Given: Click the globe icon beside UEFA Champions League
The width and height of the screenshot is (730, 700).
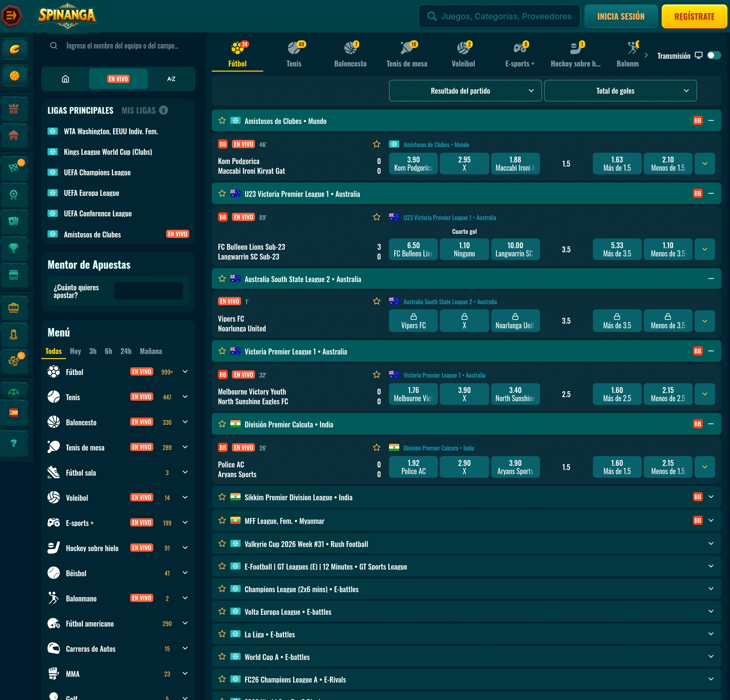Looking at the screenshot, I should click(x=53, y=172).
